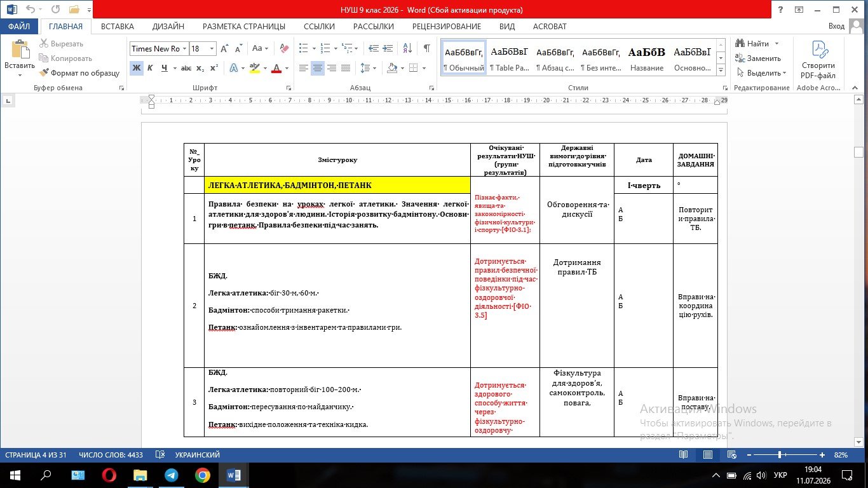Activate the Format Painter (Формат по образцу)
Viewport: 868px width, 488px height.
tap(79, 73)
